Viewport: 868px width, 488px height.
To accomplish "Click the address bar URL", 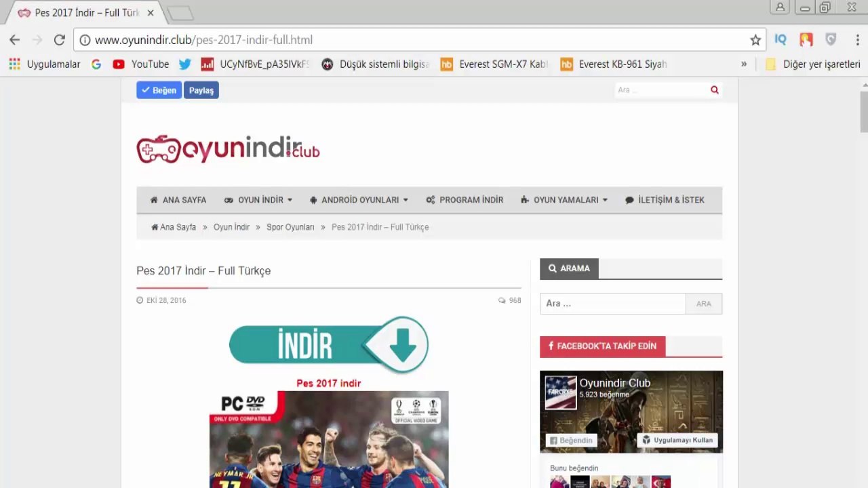I will [203, 40].
